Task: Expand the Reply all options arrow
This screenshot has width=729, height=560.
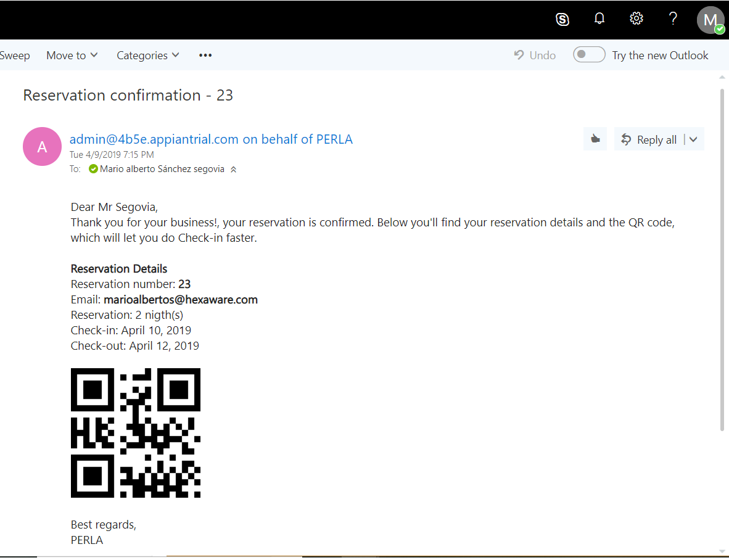Action: [x=693, y=139]
